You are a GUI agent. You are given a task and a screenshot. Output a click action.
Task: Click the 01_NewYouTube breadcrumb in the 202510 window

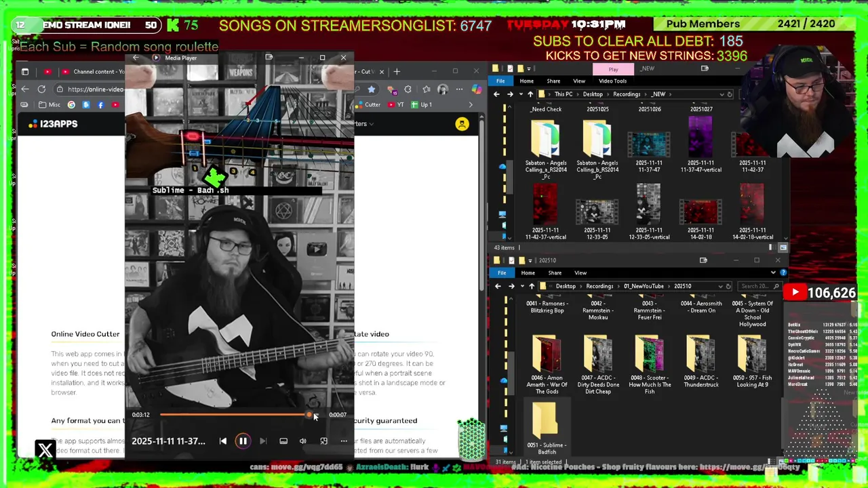coord(644,286)
